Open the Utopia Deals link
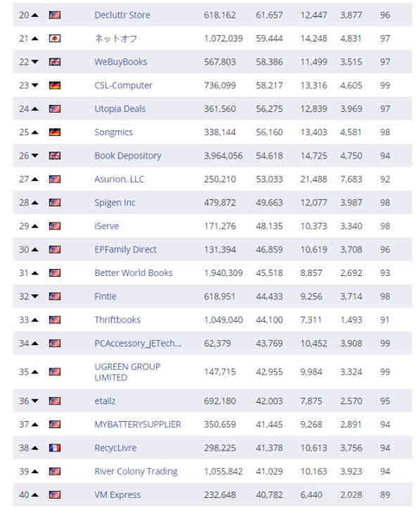This screenshot has width=420, height=512. click(120, 108)
